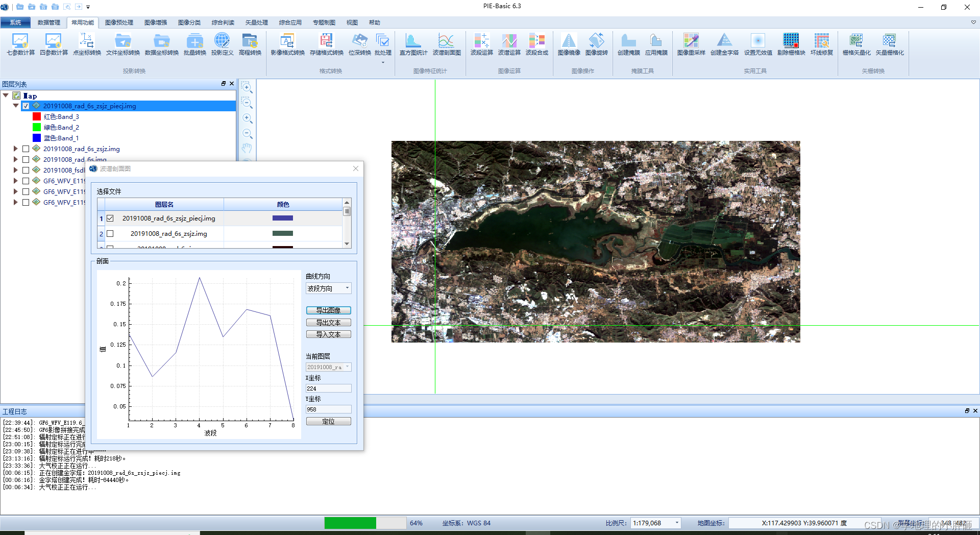The image size is (980, 535).
Task: Open 存储格式转换 storage format conversion
Action: [326, 44]
